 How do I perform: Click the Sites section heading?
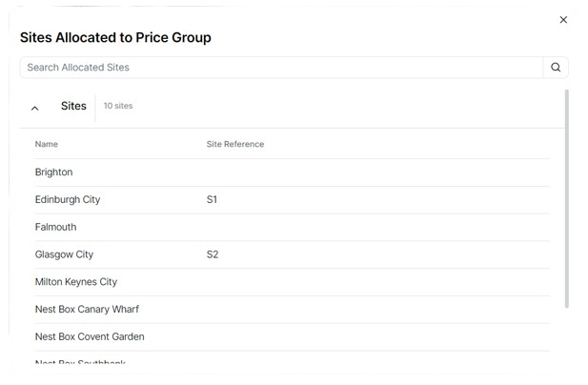point(73,107)
